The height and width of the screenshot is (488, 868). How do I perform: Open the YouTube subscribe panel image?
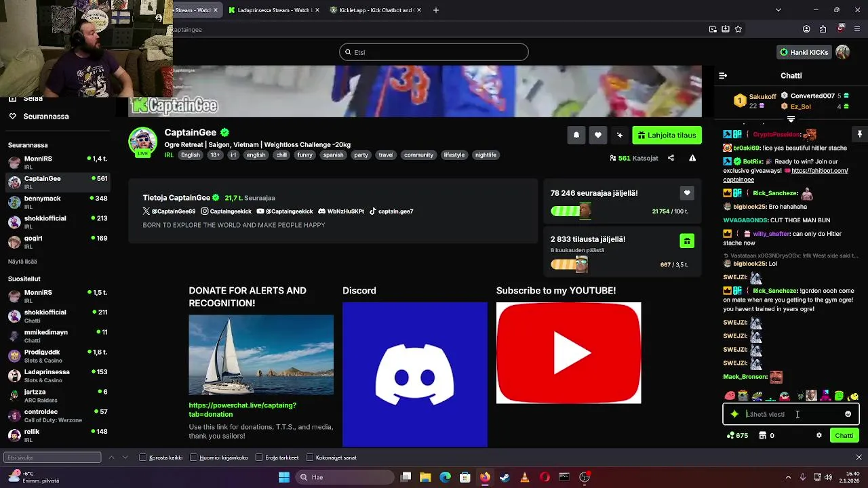(568, 353)
